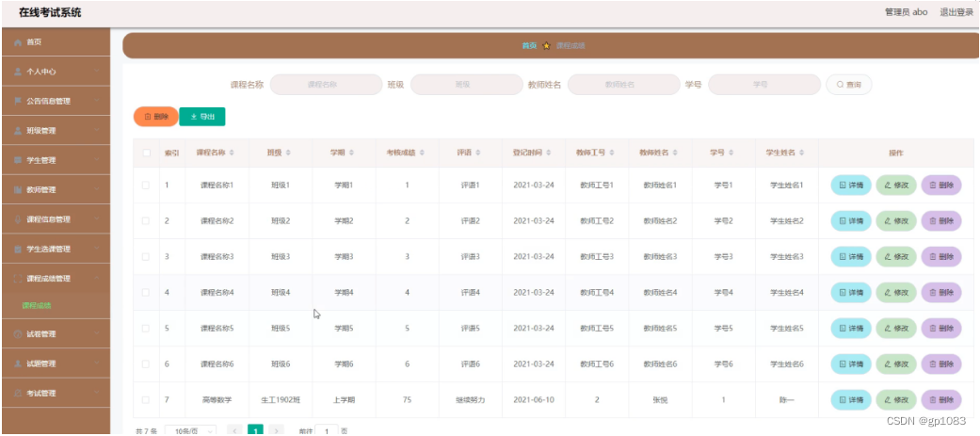This screenshot has width=980, height=436.
Task: Click the green 导出 export button
Action: point(201,117)
